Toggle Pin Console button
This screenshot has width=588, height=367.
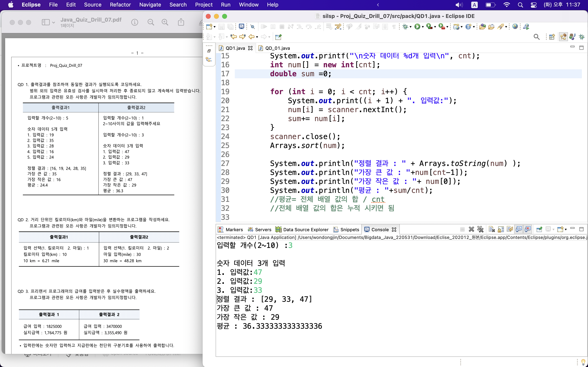(539, 229)
